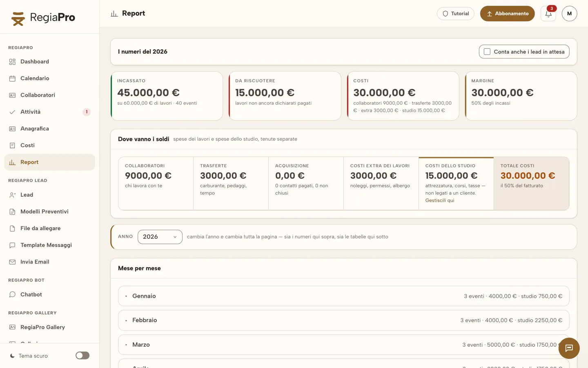Click the Template Messaggi speech icon
Image resolution: width=588 pixels, height=368 pixels.
pyautogui.click(x=12, y=245)
